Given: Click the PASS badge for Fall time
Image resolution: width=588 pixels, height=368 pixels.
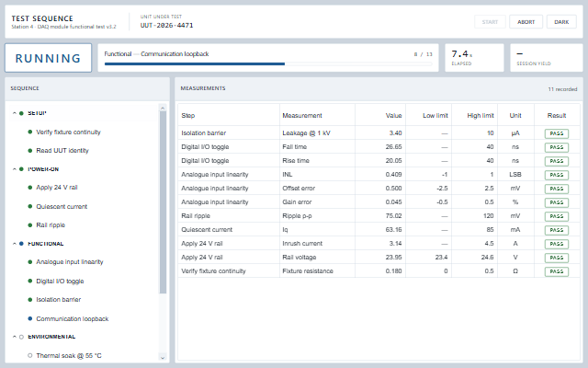Looking at the screenshot, I should (557, 147).
